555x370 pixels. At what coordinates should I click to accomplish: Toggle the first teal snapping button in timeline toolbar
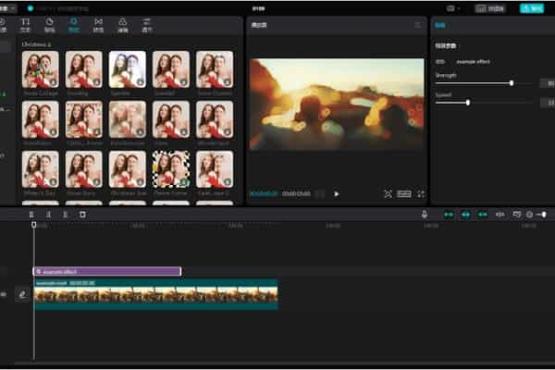click(x=448, y=215)
